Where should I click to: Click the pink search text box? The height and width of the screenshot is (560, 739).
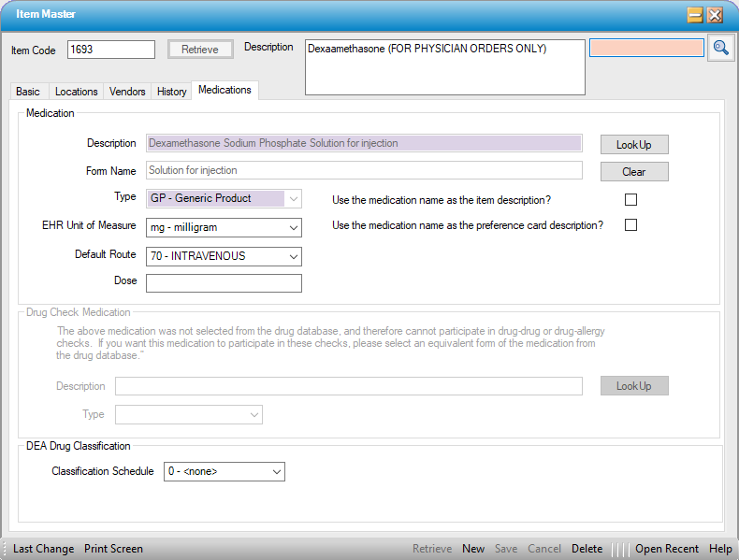coord(645,48)
